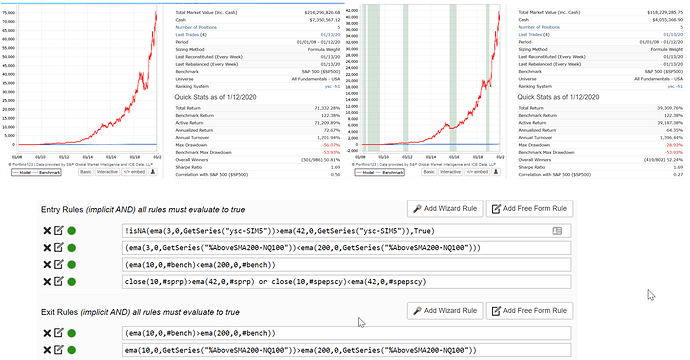Image resolution: width=690 pixels, height=360 pixels.
Task: Open right ranking system ysc link
Action: (675, 87)
